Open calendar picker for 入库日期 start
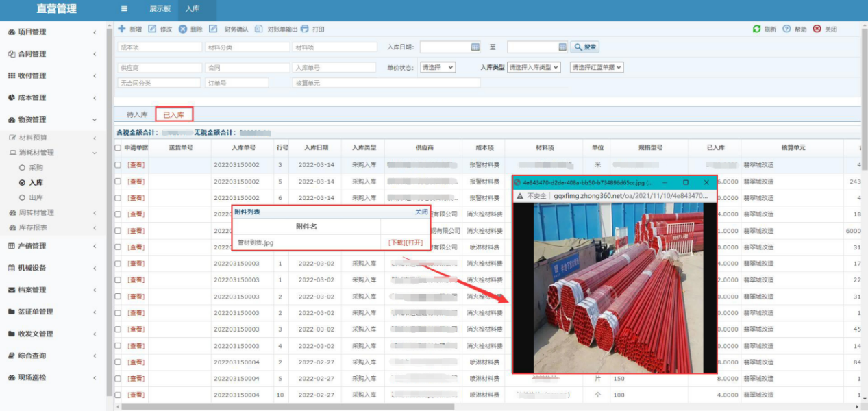868x411 pixels. [475, 47]
